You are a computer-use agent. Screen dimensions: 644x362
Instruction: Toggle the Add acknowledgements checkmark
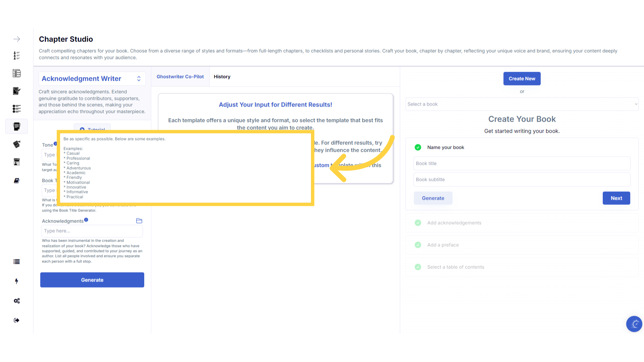[x=418, y=223]
